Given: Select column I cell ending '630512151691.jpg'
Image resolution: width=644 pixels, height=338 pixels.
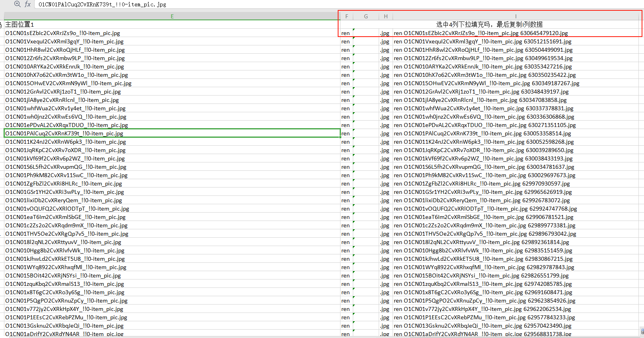Looking at the screenshot, I should click(x=516, y=41).
